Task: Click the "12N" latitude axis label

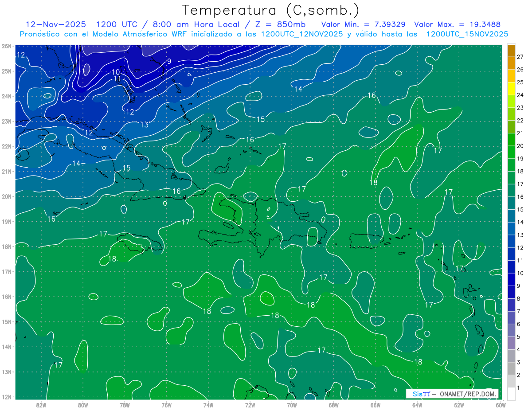Action: (6, 397)
